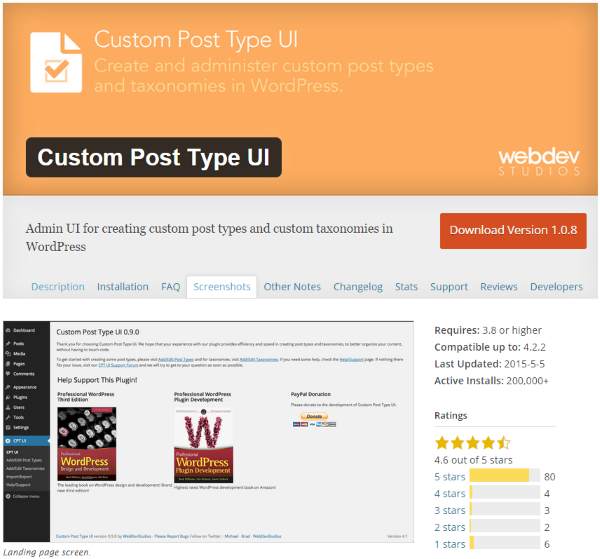Click the Dashboard icon in screenshot sidebar

(x=8, y=330)
